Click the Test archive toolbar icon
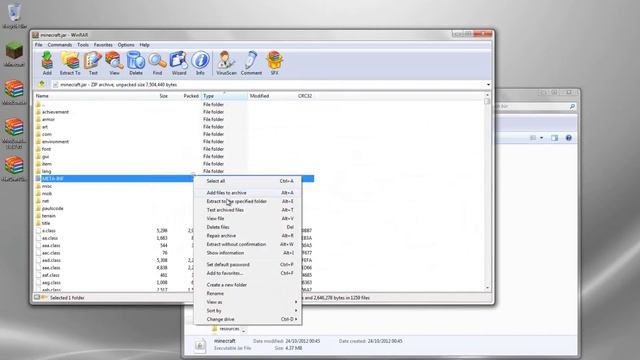 [93, 63]
